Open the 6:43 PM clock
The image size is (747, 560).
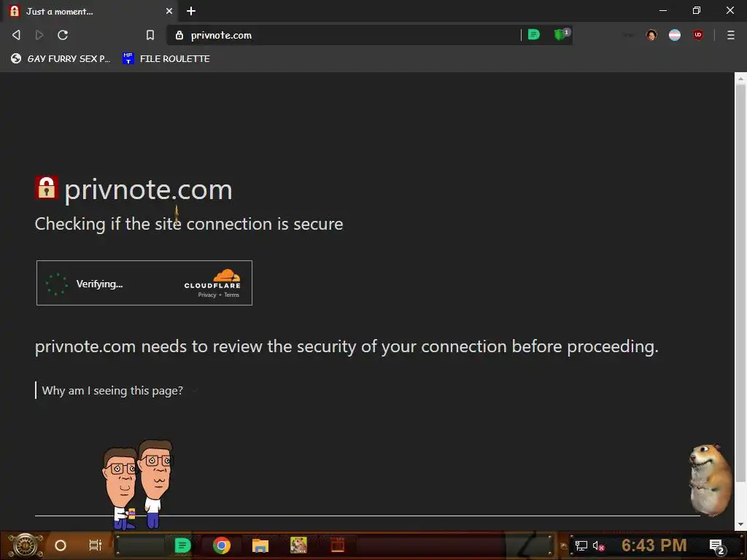pyautogui.click(x=654, y=545)
